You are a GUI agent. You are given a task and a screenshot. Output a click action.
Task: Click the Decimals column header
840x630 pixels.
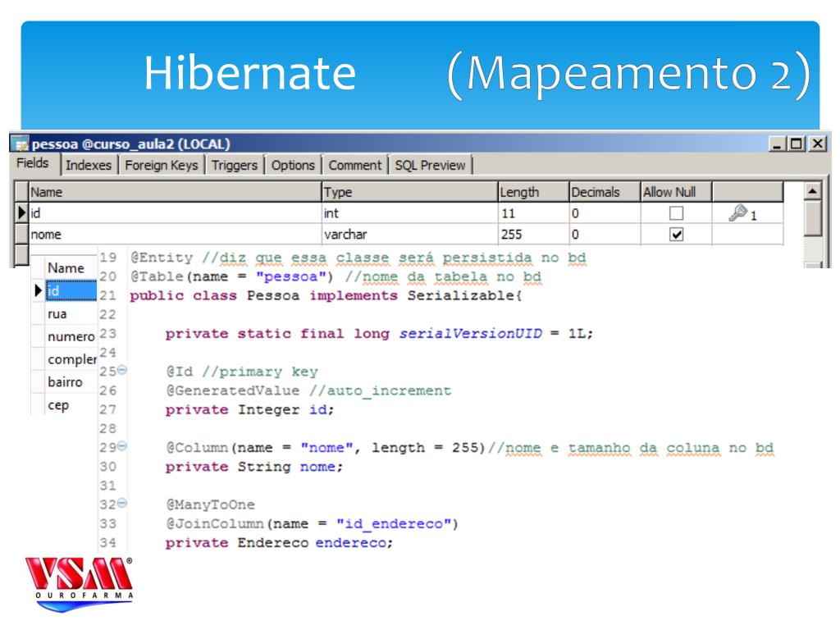[x=605, y=192]
